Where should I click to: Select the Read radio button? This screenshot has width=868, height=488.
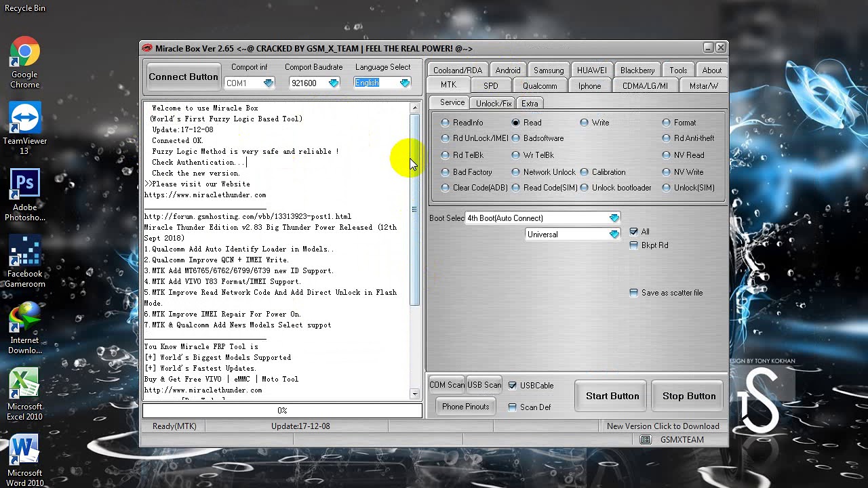click(x=527, y=123)
